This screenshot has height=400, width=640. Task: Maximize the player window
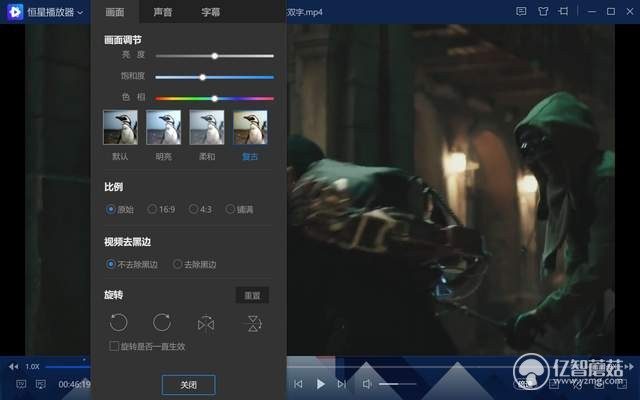(x=611, y=11)
